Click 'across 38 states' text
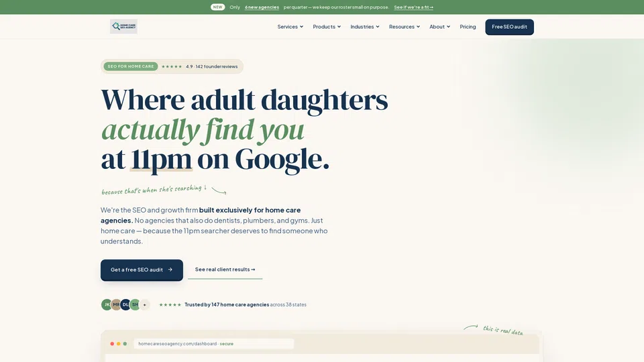The image size is (644, 362). click(288, 304)
